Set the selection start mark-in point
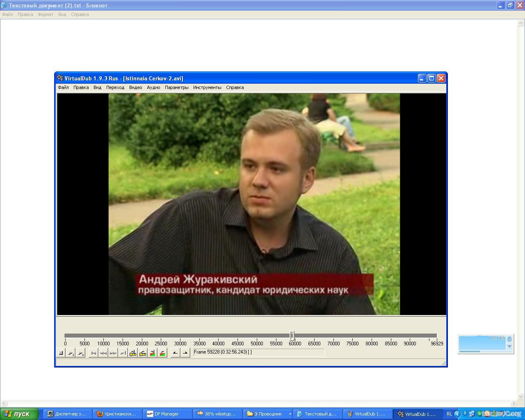 tap(175, 353)
